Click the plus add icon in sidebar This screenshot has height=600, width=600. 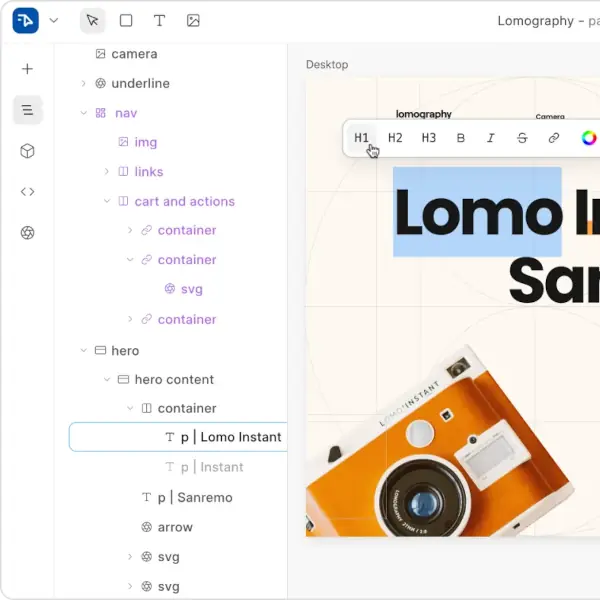coord(28,69)
